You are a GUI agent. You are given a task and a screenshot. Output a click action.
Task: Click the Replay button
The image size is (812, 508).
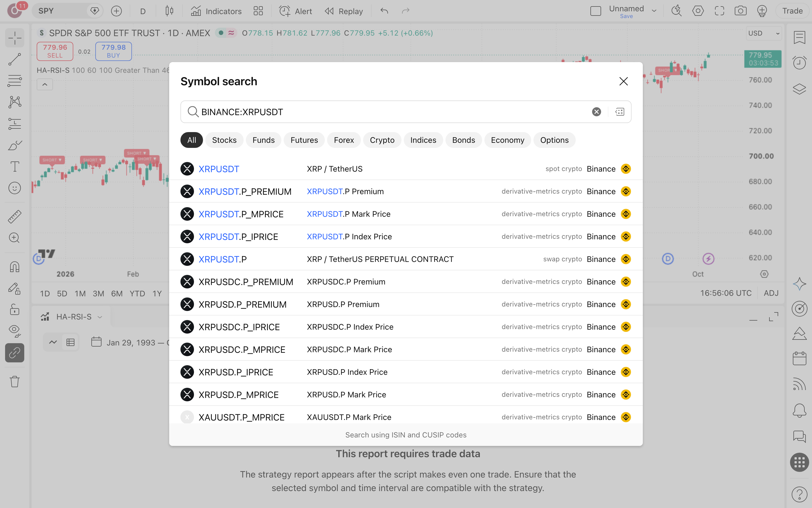click(x=344, y=11)
